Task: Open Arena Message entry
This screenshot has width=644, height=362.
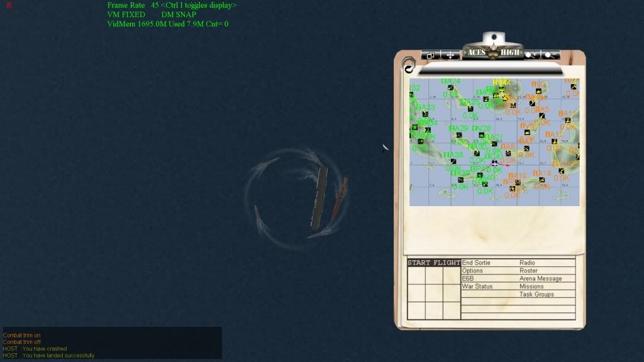Action: pyautogui.click(x=540, y=278)
